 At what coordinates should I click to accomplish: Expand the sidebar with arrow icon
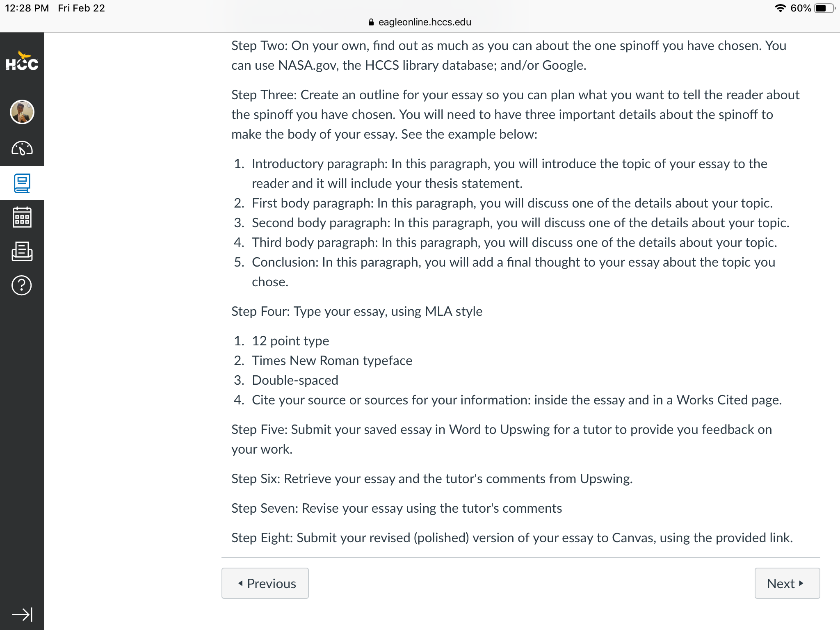[x=22, y=614]
